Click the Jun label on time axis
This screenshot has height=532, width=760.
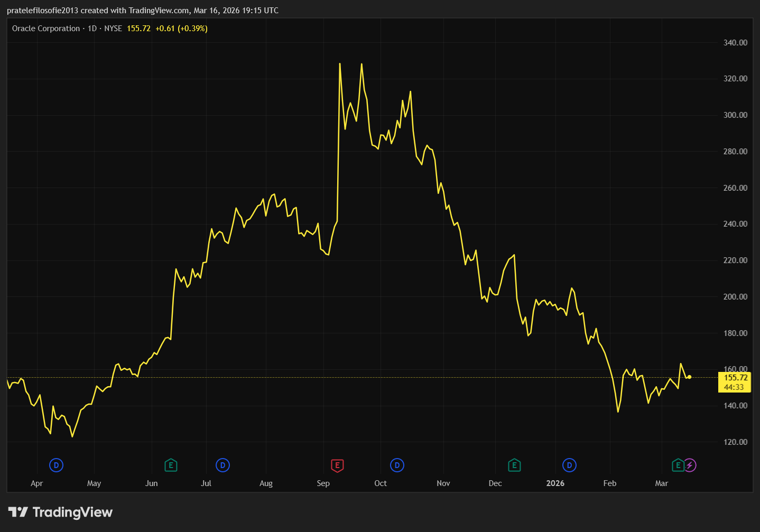tap(152, 483)
